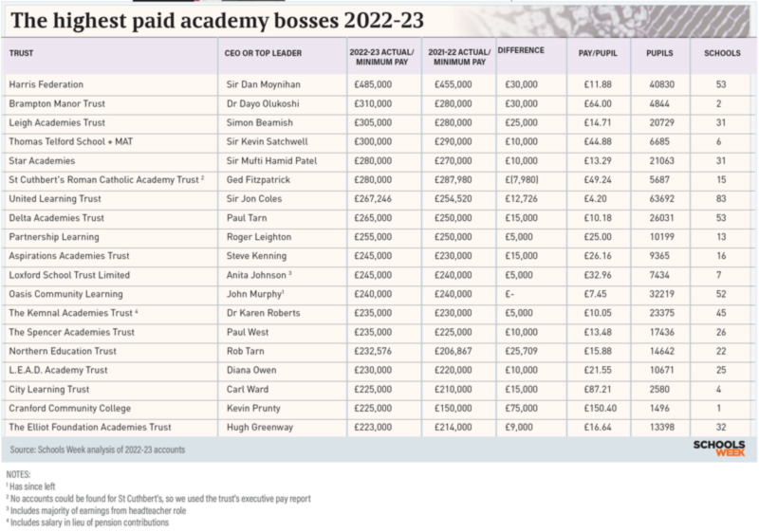Viewport: 759px width, 532px height.
Task: Select Delta Academies Trust cell
Action: (x=56, y=218)
